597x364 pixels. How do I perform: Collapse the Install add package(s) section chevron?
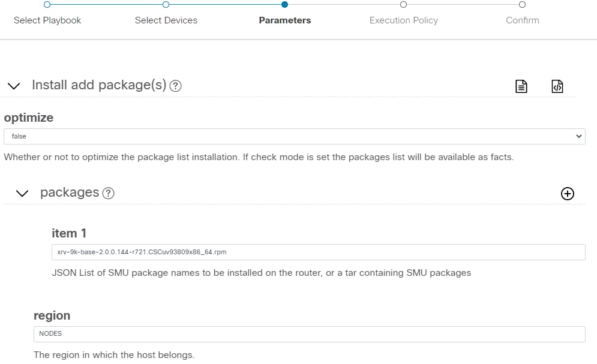[x=13, y=86]
